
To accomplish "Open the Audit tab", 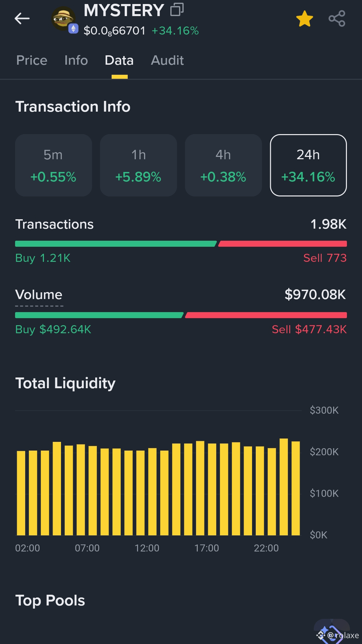I will (x=167, y=60).
